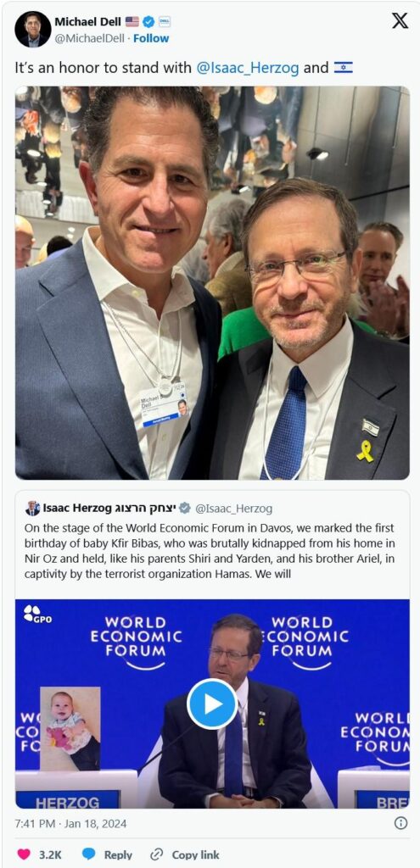
Task: Click the Michael Dell display name
Action: coord(88,21)
